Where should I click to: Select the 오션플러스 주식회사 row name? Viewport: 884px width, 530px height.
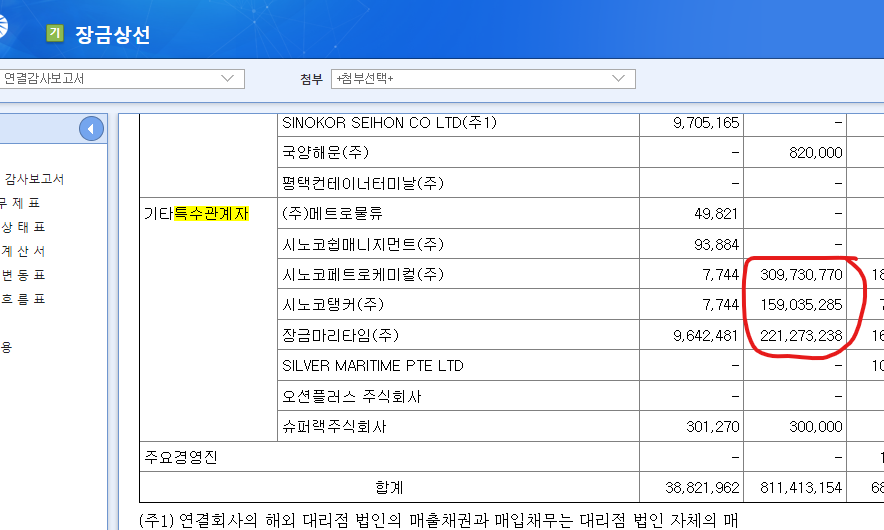352,396
